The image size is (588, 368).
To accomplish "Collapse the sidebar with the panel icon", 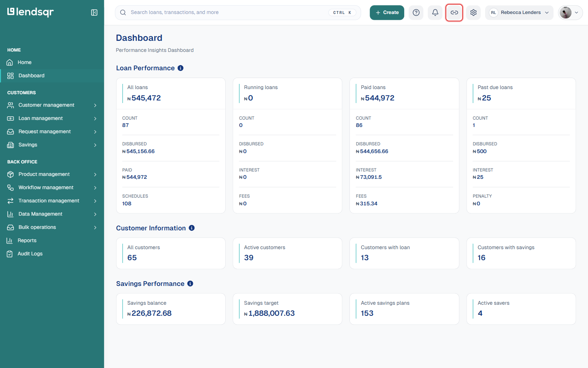I will pyautogui.click(x=94, y=13).
